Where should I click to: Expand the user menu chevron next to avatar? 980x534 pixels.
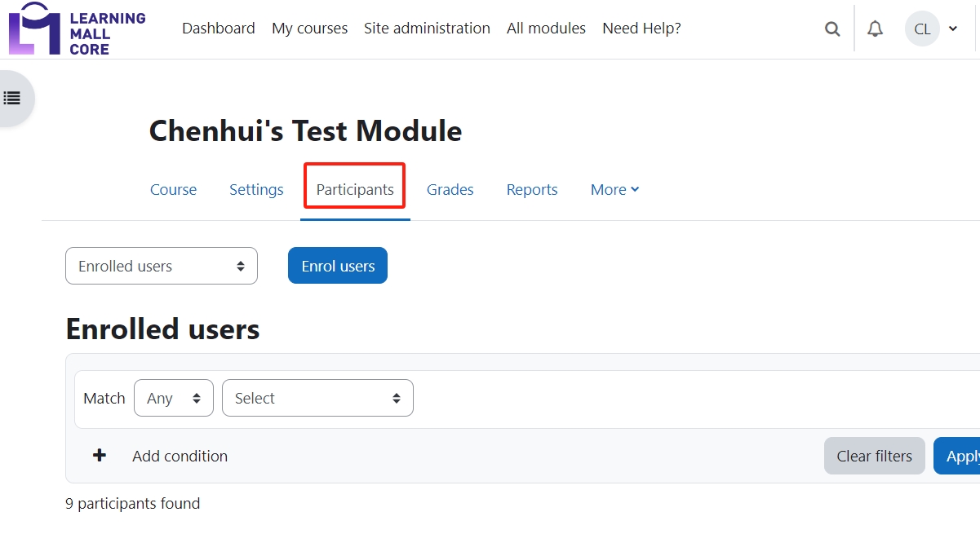coord(952,29)
